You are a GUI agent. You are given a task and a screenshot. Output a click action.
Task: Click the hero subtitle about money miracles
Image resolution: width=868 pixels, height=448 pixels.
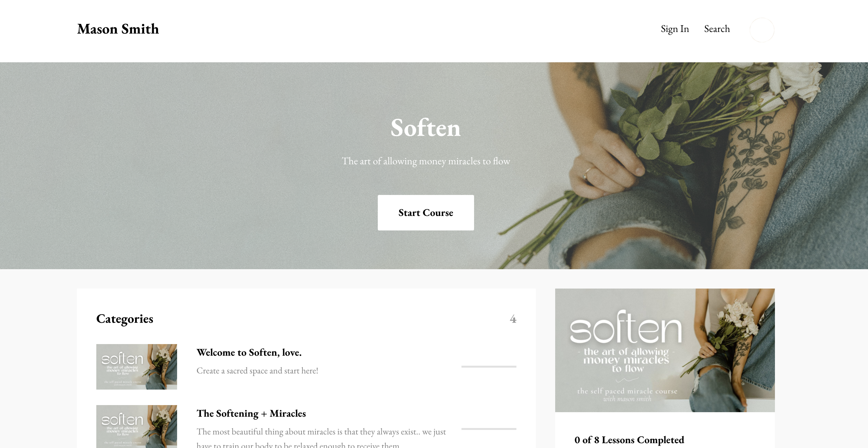tap(426, 161)
